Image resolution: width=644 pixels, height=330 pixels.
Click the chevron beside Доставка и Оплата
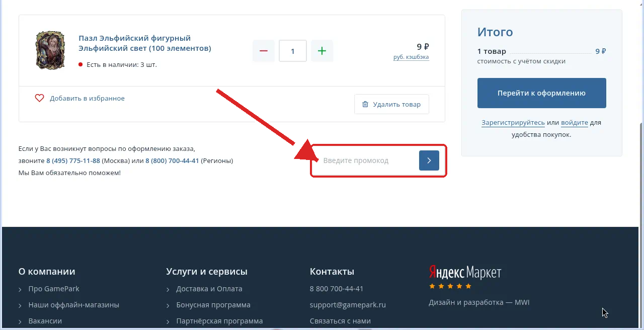tap(168, 289)
